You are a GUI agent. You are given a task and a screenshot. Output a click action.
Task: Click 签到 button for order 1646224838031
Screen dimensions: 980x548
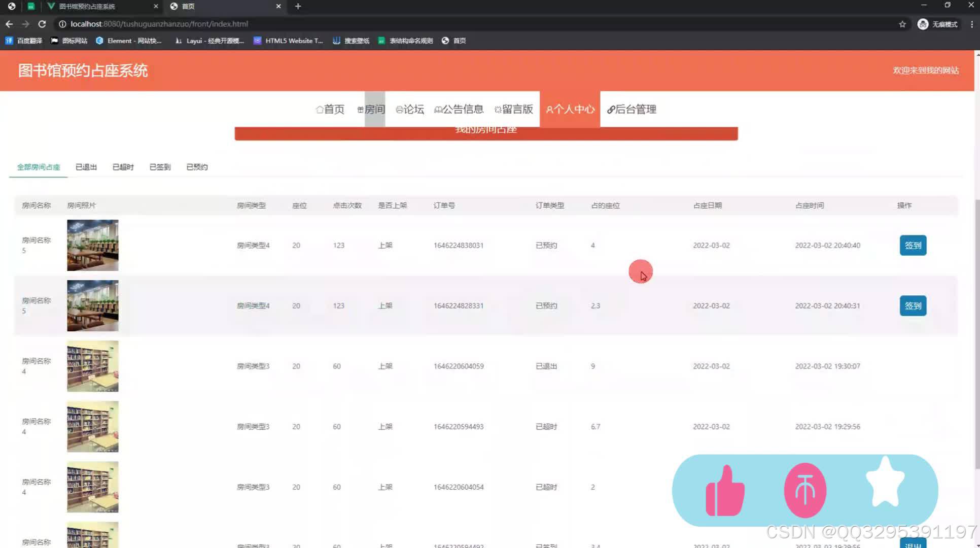coord(913,245)
